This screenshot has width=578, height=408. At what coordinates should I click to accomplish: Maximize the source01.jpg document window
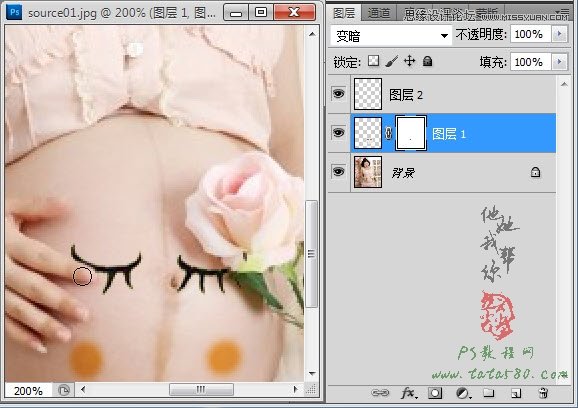coord(261,13)
